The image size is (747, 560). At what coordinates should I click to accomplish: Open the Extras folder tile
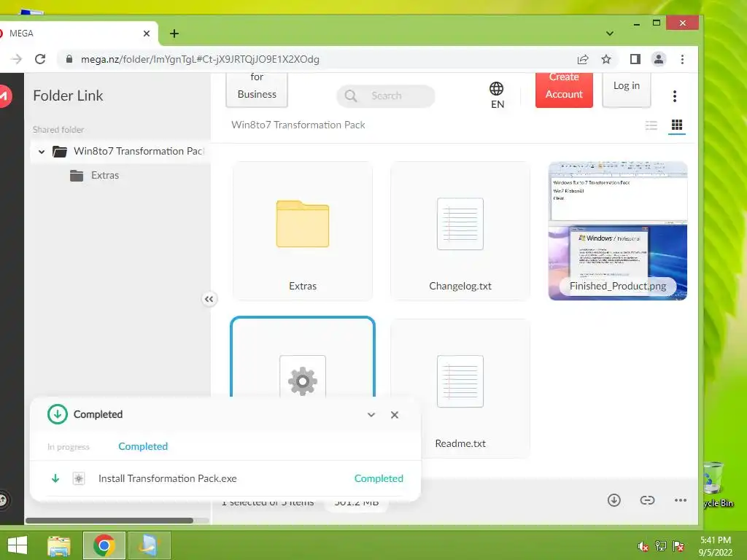point(303,231)
